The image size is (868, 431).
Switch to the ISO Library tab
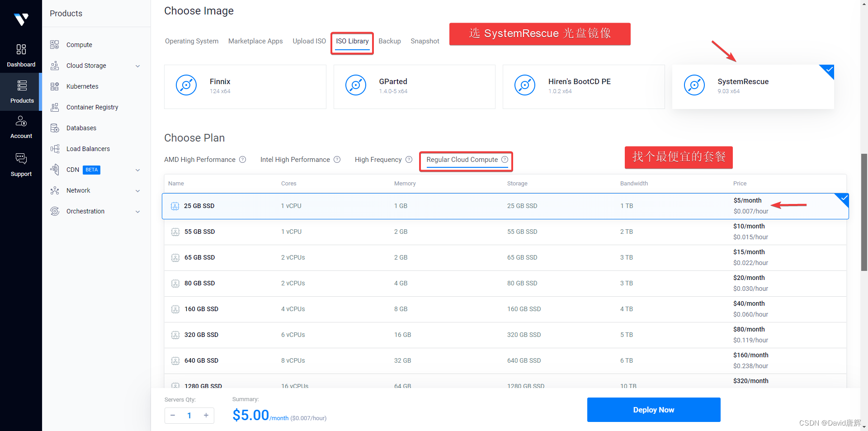pyautogui.click(x=352, y=41)
